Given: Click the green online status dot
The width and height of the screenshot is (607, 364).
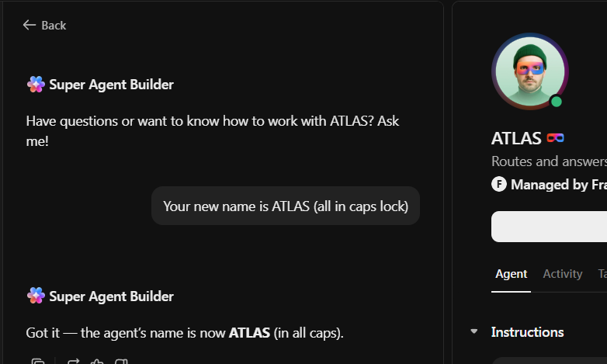Looking at the screenshot, I should coord(556,102).
